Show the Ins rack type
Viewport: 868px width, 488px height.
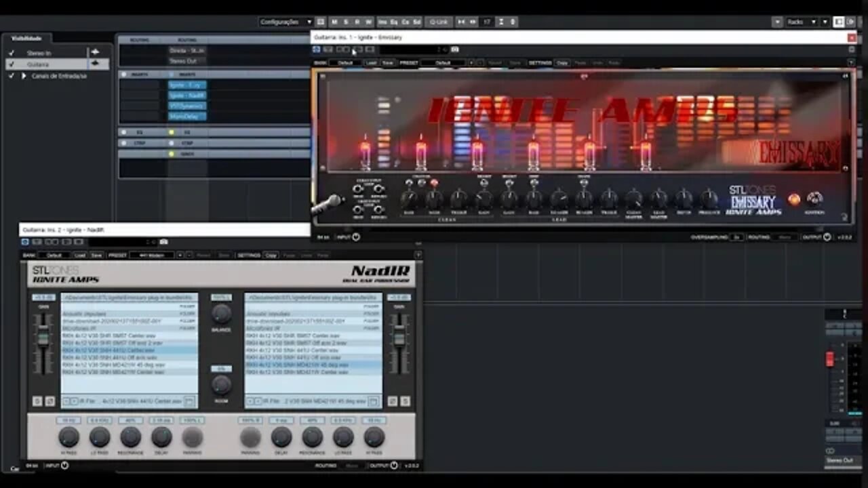tap(382, 22)
